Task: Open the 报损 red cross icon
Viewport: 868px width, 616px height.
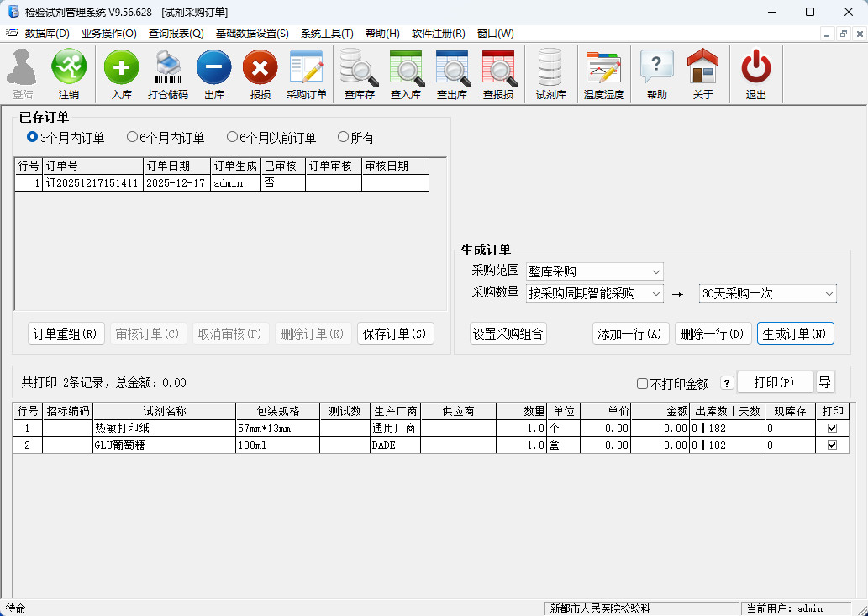Action: point(260,67)
